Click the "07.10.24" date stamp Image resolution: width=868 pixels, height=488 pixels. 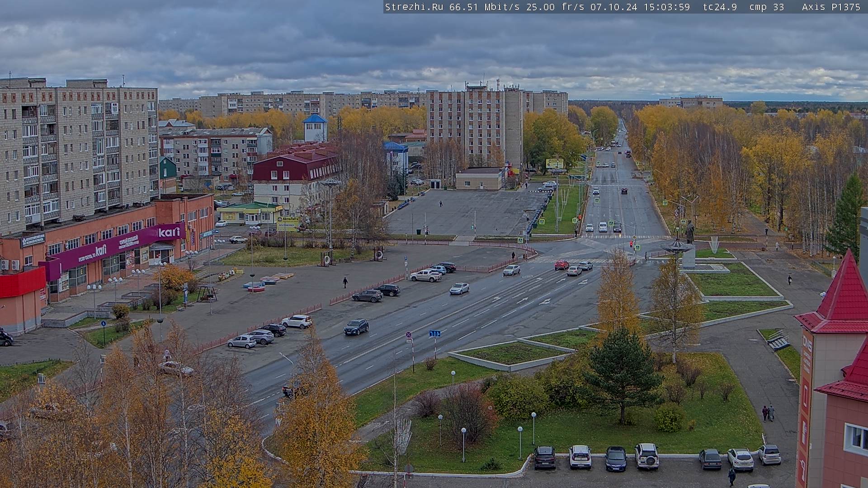pos(613,7)
